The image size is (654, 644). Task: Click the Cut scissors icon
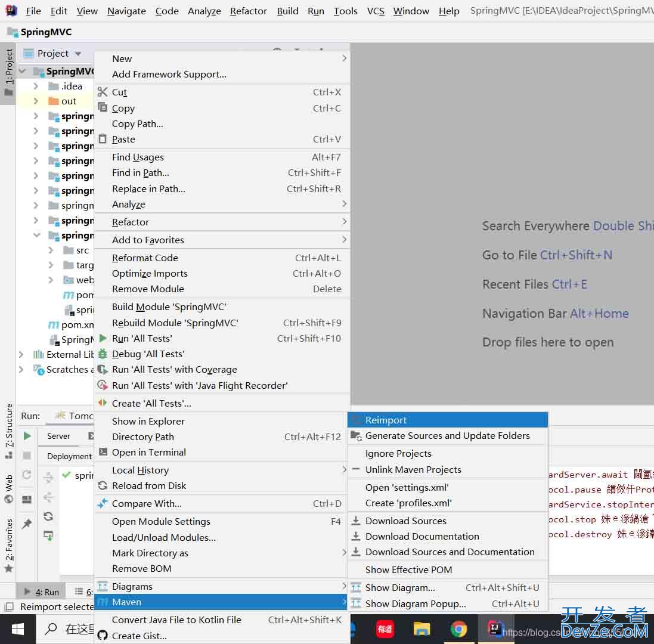coord(102,92)
